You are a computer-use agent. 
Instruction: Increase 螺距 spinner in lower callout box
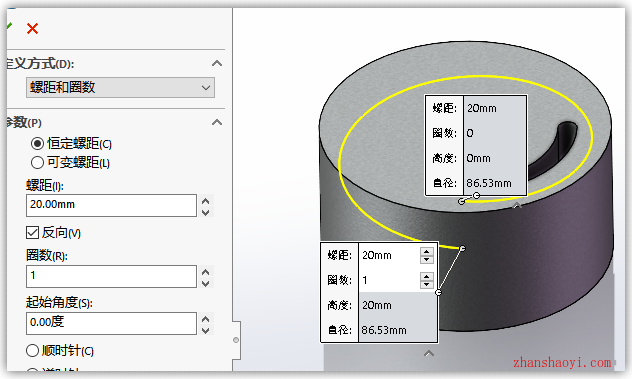[426, 251]
